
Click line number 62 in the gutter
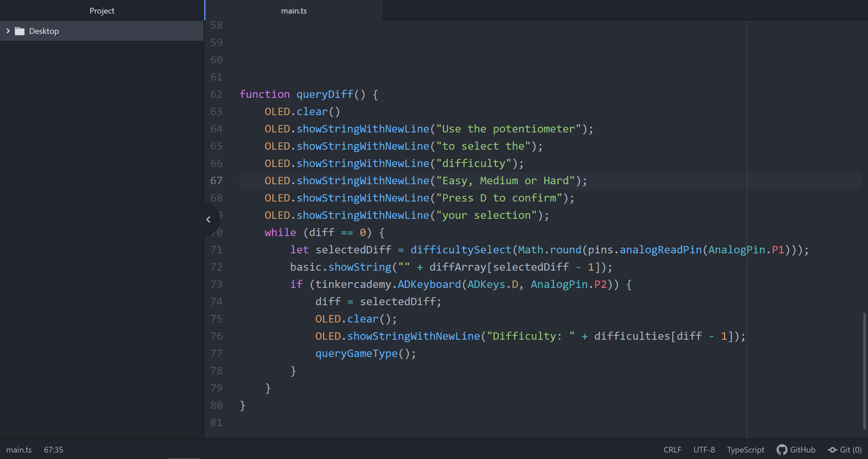216,94
